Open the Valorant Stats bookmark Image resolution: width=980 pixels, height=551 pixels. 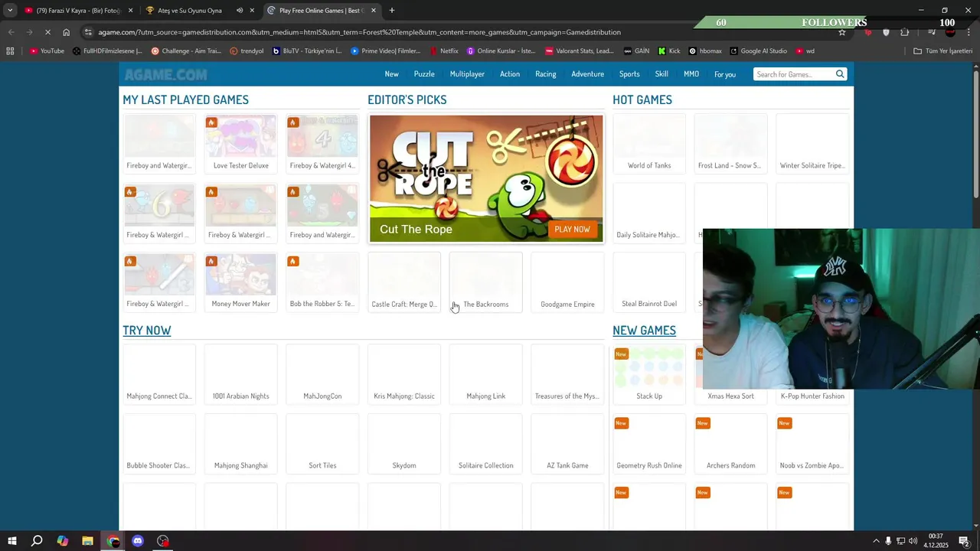tap(580, 51)
